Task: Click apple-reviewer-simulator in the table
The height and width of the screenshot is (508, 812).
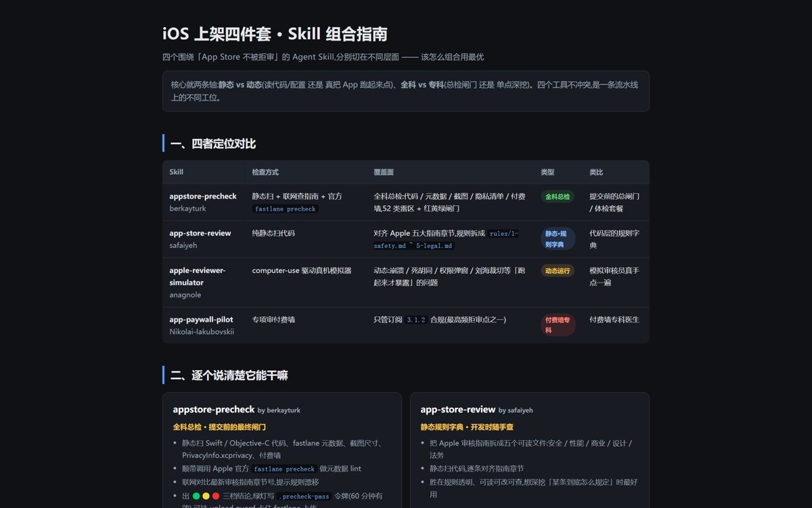Action: [x=198, y=276]
